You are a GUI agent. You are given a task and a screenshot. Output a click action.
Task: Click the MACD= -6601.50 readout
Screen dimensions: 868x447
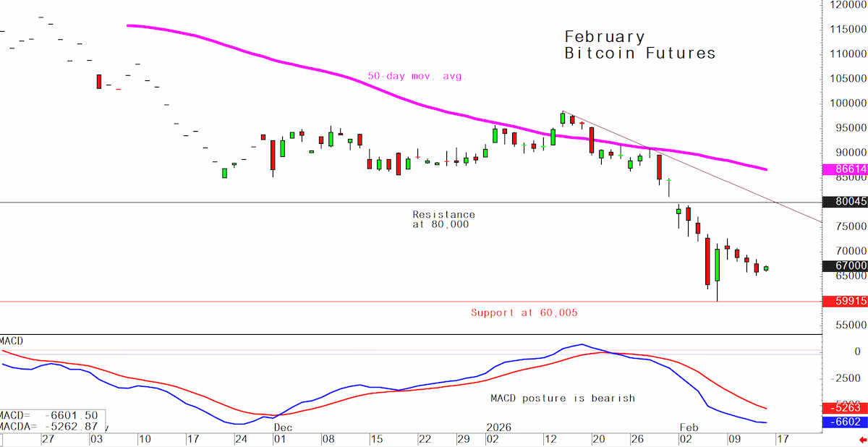pos(48,415)
